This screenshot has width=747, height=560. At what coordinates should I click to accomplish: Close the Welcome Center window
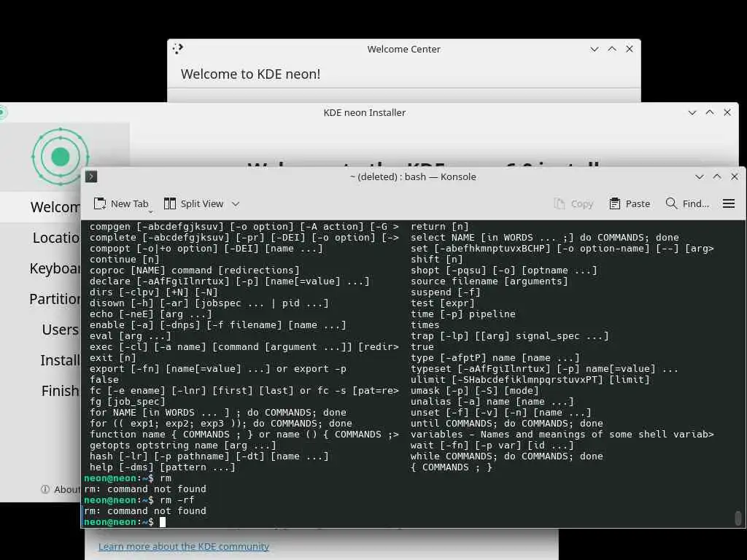click(x=630, y=49)
